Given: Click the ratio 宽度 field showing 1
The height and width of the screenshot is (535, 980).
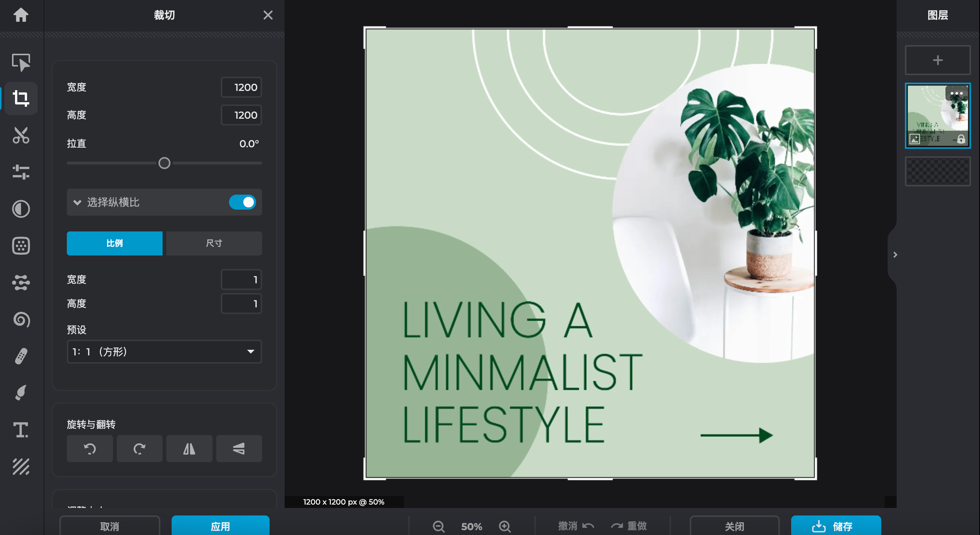Looking at the screenshot, I should click(x=241, y=280).
